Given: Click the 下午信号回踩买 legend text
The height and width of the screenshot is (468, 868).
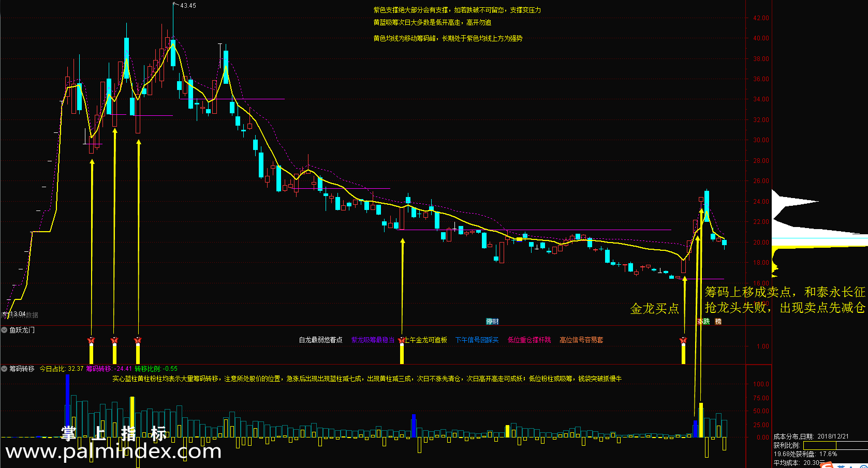Looking at the screenshot, I should click(477, 340).
